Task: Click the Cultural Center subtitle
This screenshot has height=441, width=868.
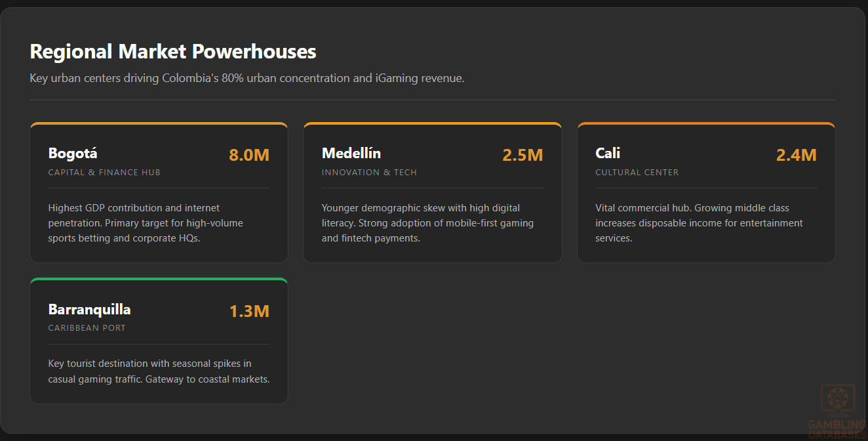Action: tap(637, 173)
